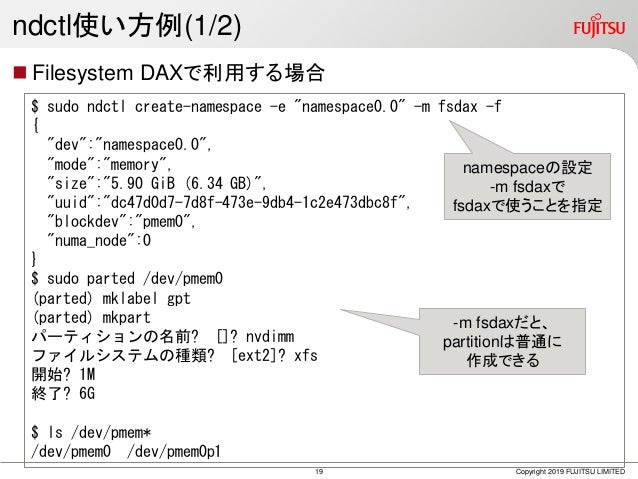Screen dimensions: 638x479
Task: Click the "mode":"memory" line
Action: click(x=109, y=164)
